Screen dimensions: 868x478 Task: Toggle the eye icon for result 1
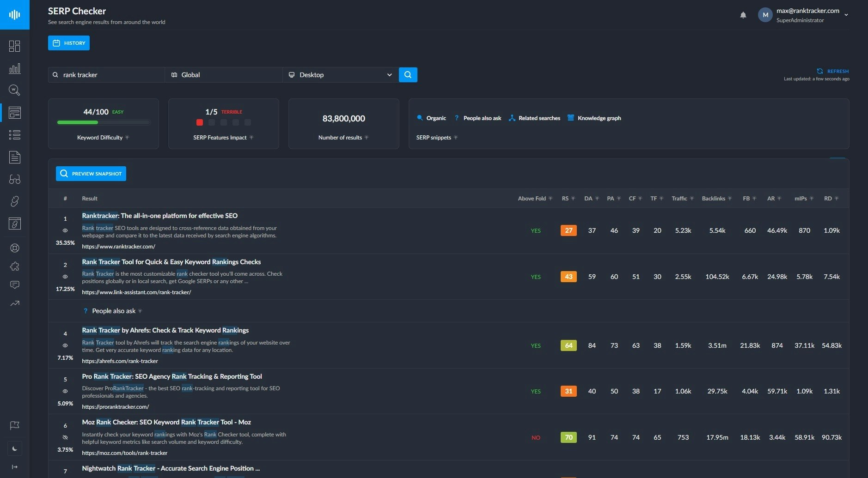[65, 230]
